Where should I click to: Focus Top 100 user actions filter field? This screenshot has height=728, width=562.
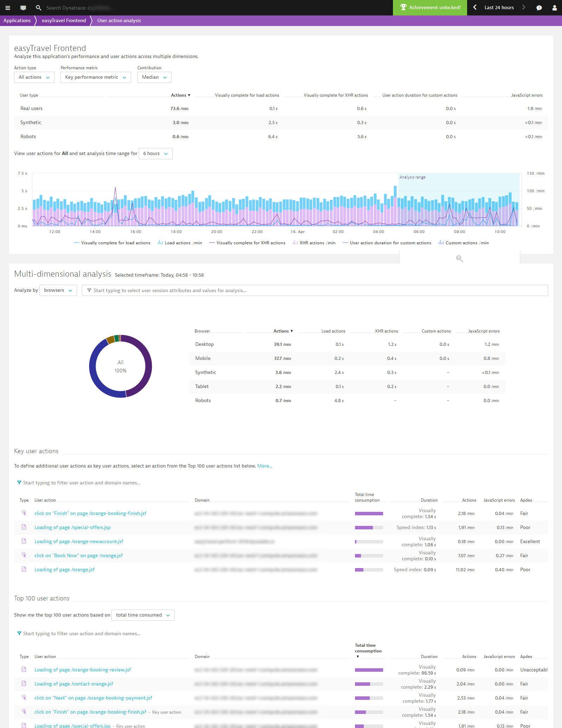(x=82, y=633)
